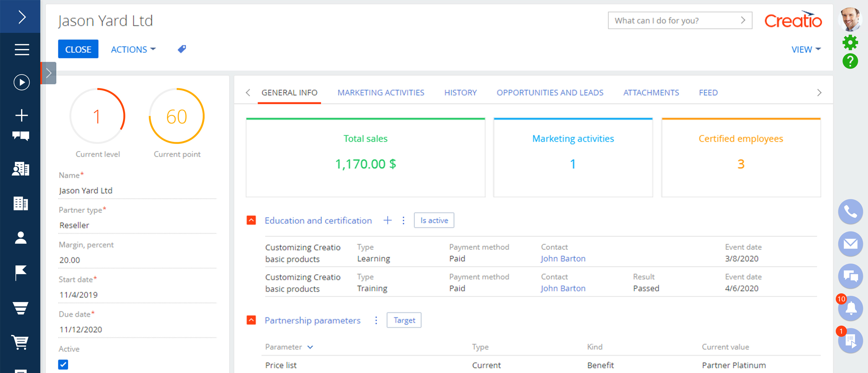The width and height of the screenshot is (868, 373).
Task: Switch to OPPORTUNITIES AND LEADS tab
Action: point(550,93)
